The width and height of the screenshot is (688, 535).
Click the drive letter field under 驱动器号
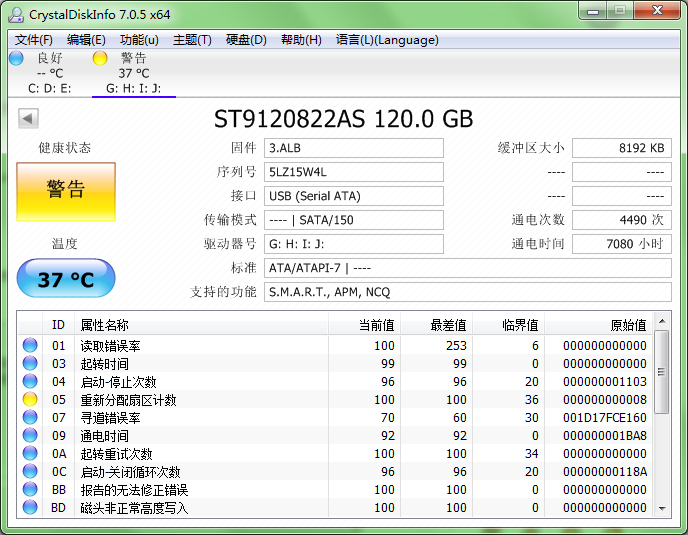click(354, 244)
